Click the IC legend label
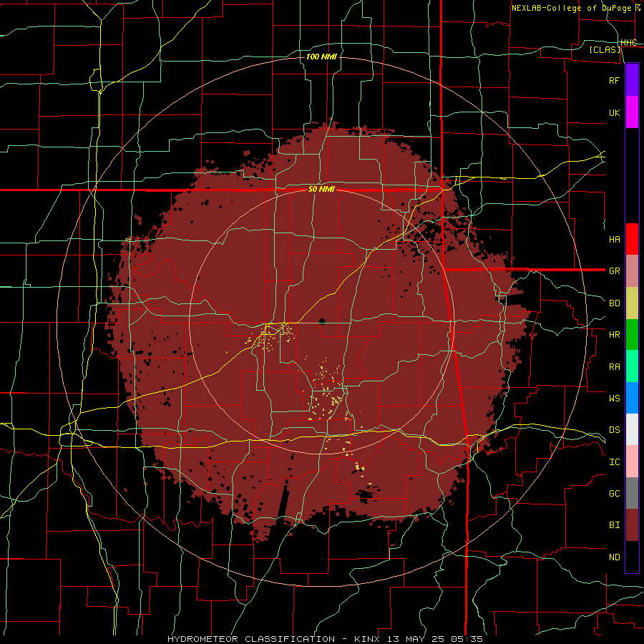Screen dimensions: 644x644 click(x=615, y=462)
